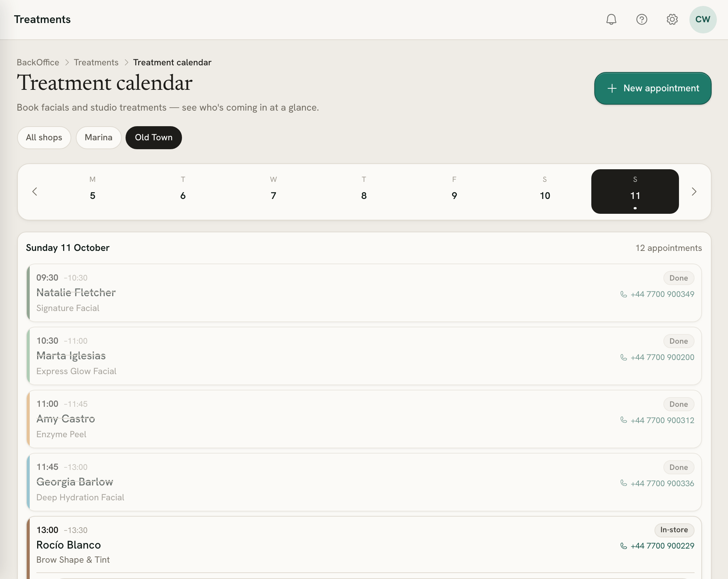Select the Old Town shop filter

(x=154, y=138)
